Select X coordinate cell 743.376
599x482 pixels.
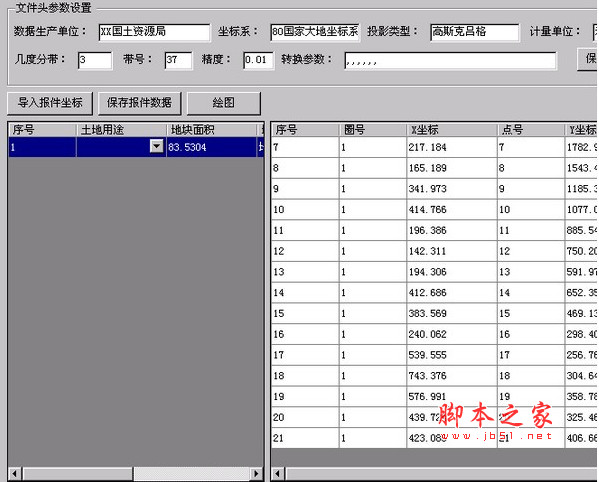452,376
